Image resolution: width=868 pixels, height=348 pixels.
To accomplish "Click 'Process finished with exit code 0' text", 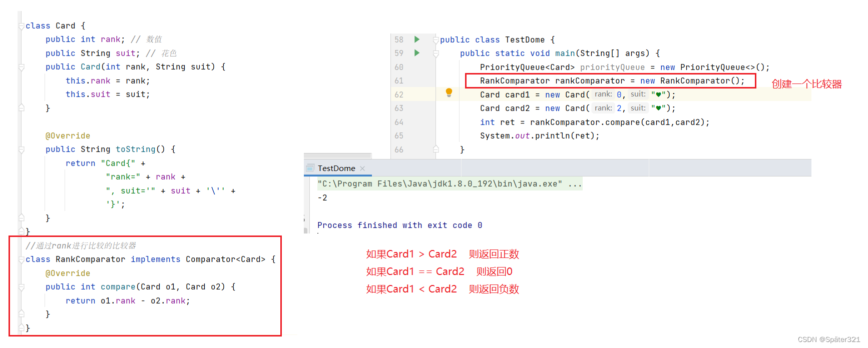I will coord(400,225).
